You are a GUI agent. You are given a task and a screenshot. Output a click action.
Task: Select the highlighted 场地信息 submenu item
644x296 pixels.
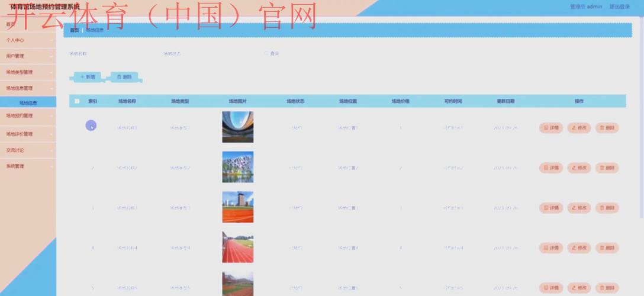pyautogui.click(x=28, y=102)
